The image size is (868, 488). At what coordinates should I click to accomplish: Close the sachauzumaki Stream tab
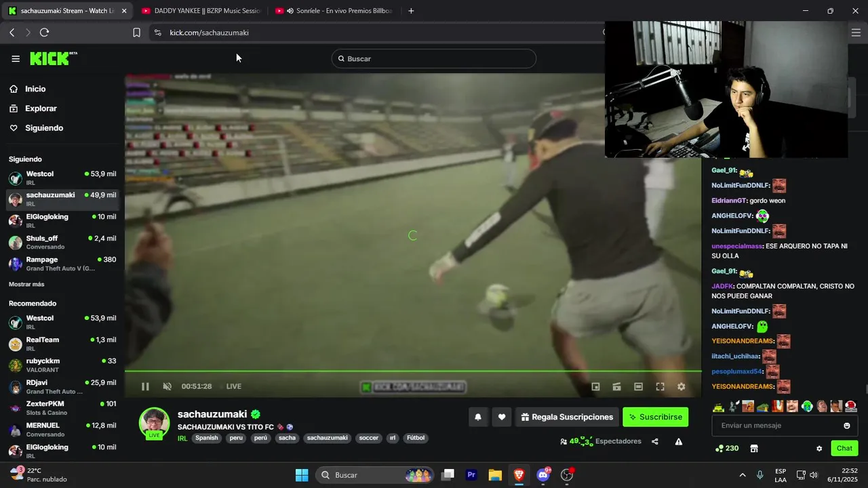point(124,11)
